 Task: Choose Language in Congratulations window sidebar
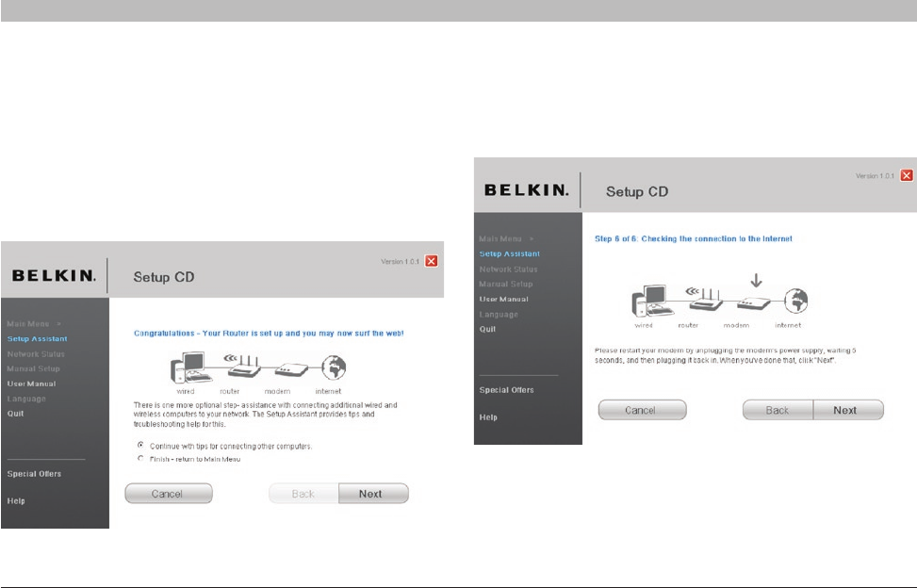26,399
